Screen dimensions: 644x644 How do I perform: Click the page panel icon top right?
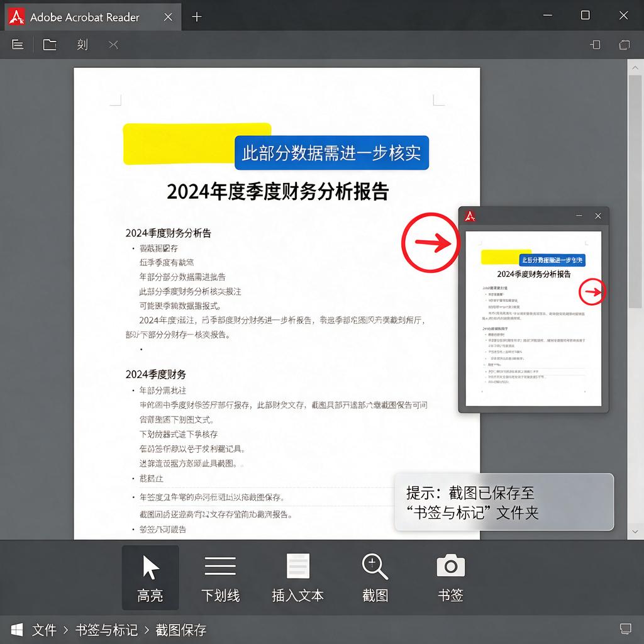[595, 45]
